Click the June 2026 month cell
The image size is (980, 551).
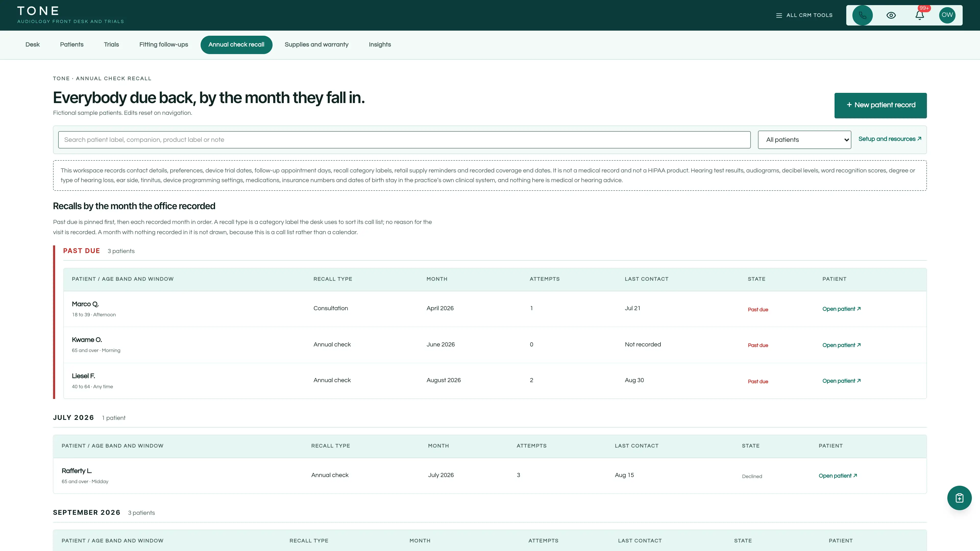(x=440, y=344)
